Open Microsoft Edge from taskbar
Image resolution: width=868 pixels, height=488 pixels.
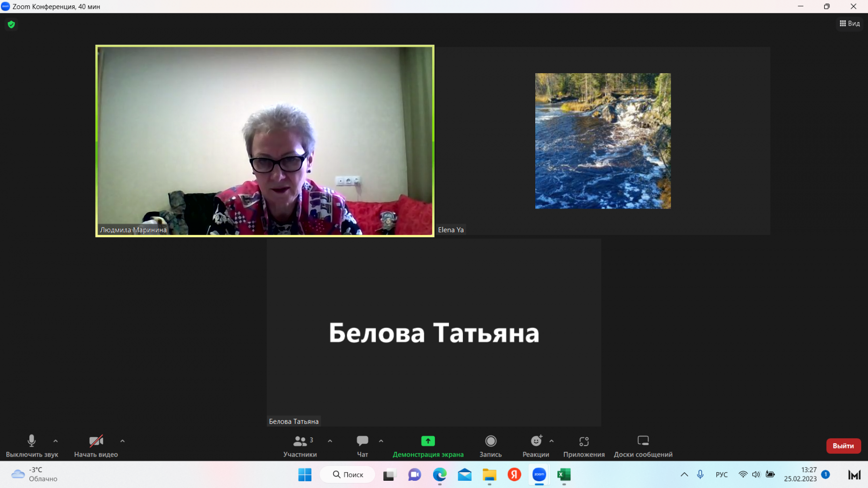[x=440, y=475]
